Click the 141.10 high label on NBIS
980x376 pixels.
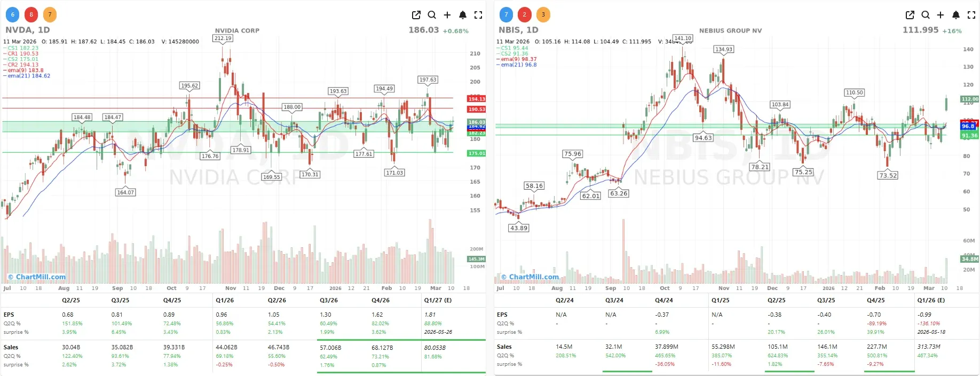tap(683, 38)
